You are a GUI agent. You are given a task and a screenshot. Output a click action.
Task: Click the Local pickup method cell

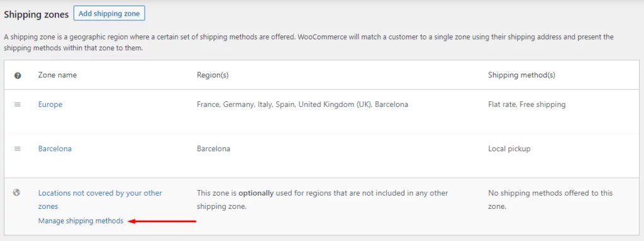(509, 149)
